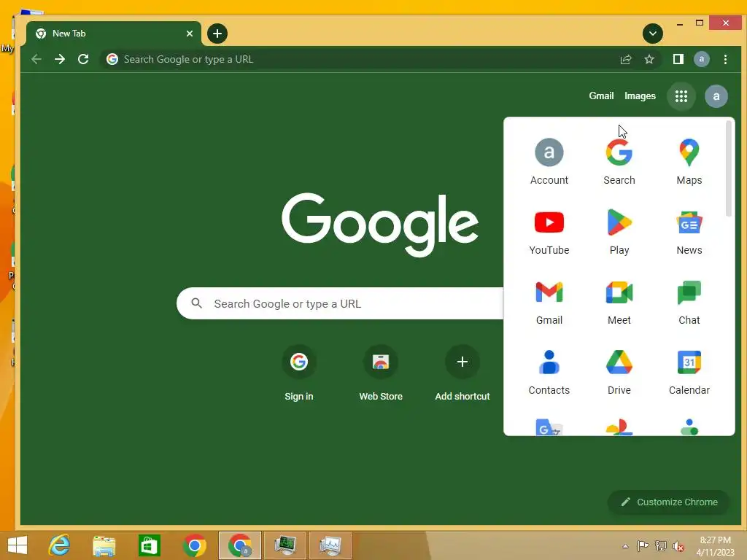This screenshot has height=560, width=747.
Task: Select the New Tab tab
Action: click(x=113, y=34)
